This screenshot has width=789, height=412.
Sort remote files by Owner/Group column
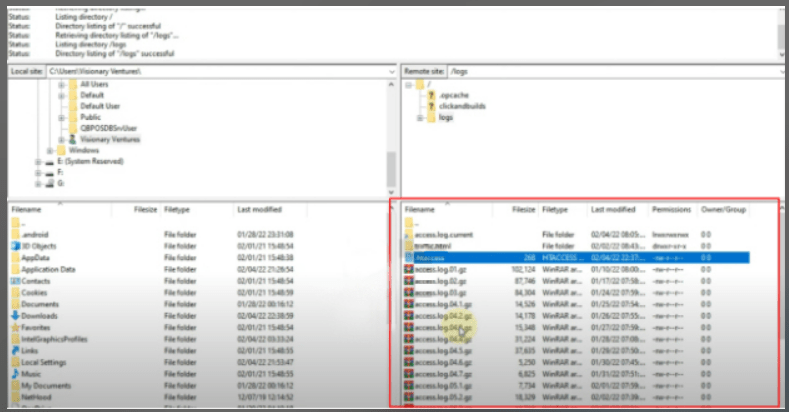[x=724, y=209]
